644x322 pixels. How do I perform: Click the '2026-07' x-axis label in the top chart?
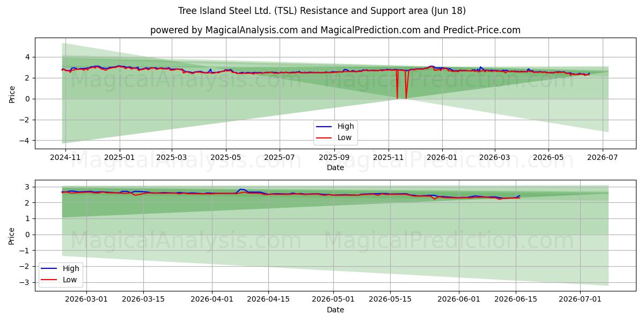tap(602, 158)
